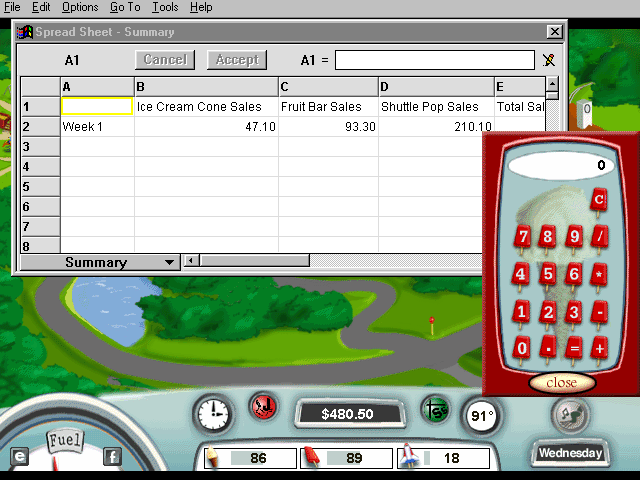Select column A header
Image resolution: width=640 pixels, height=480 pixels.
(x=97, y=87)
